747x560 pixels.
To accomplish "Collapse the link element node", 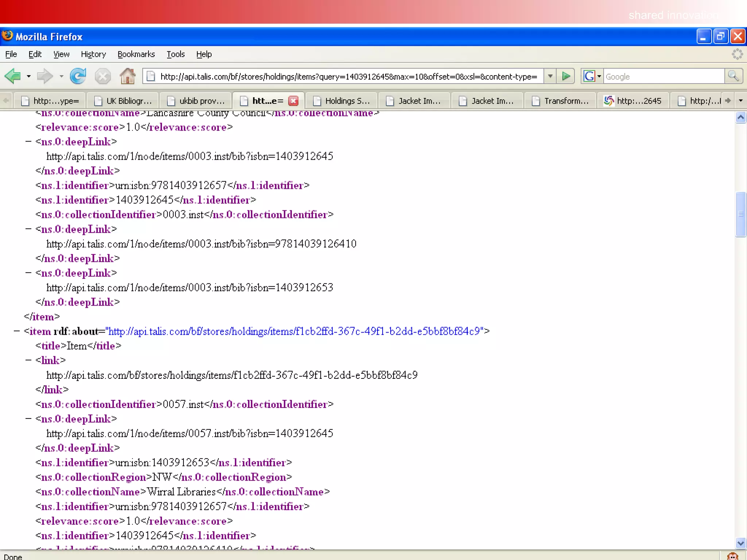I will coord(28,360).
